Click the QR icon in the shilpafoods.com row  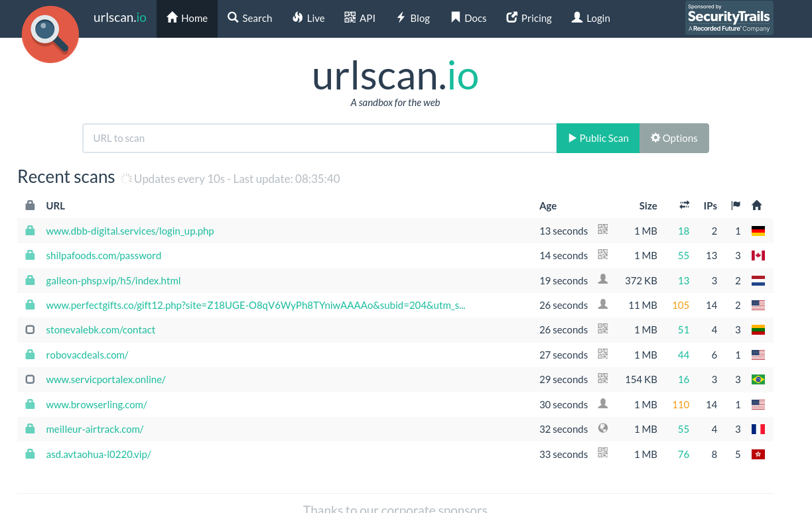coord(602,254)
